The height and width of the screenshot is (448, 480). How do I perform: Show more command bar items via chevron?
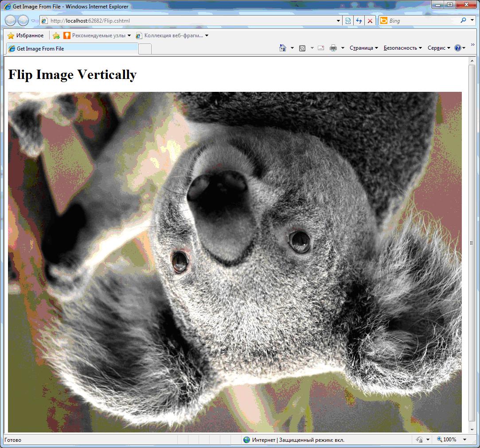[x=472, y=45]
